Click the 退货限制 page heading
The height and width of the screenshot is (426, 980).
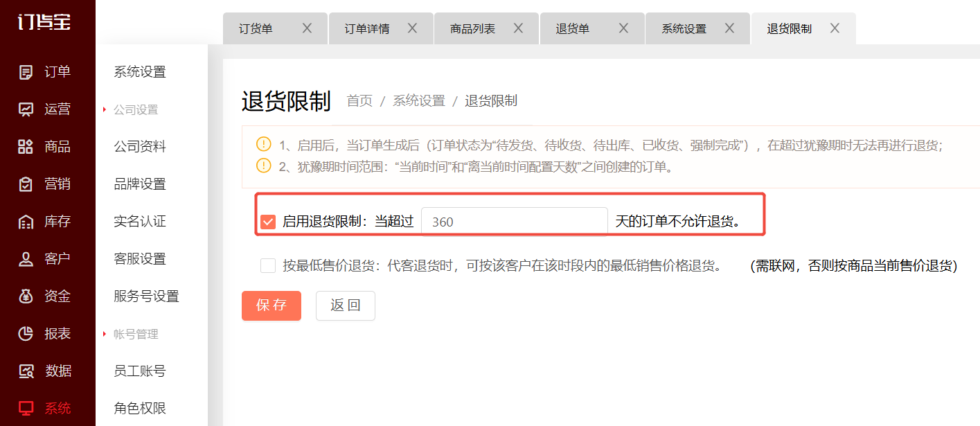click(286, 101)
